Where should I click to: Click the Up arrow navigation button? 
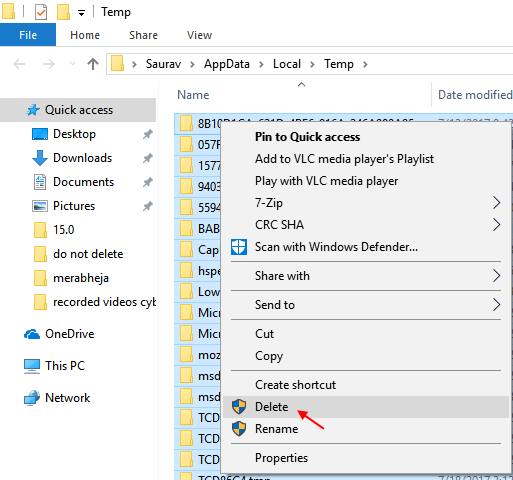pos(93,64)
